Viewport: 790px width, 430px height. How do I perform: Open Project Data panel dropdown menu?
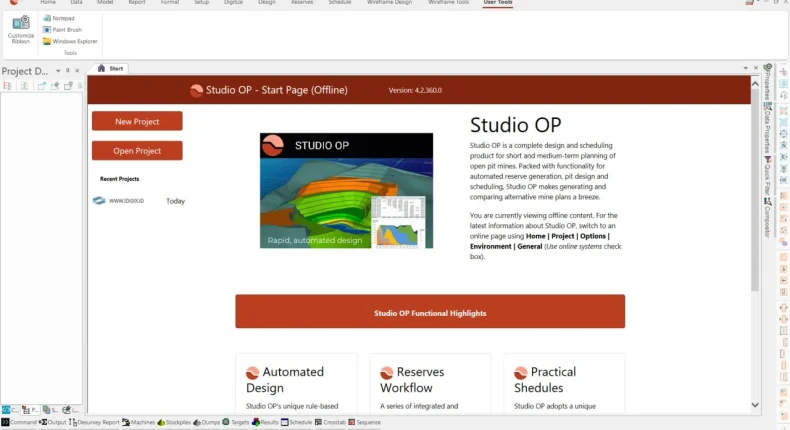(58, 71)
